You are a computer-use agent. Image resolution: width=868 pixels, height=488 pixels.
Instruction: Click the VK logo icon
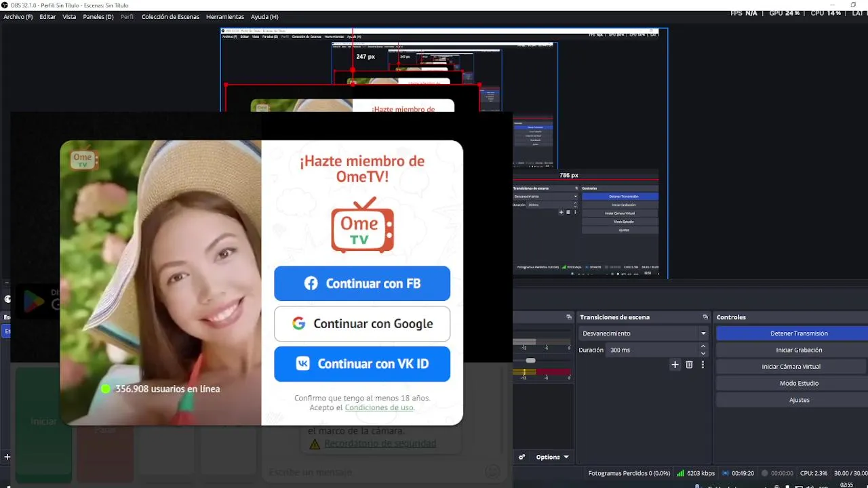coord(303,364)
